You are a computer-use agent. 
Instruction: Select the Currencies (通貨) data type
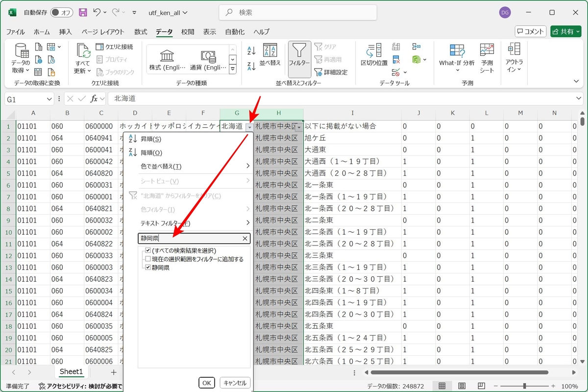click(x=208, y=61)
